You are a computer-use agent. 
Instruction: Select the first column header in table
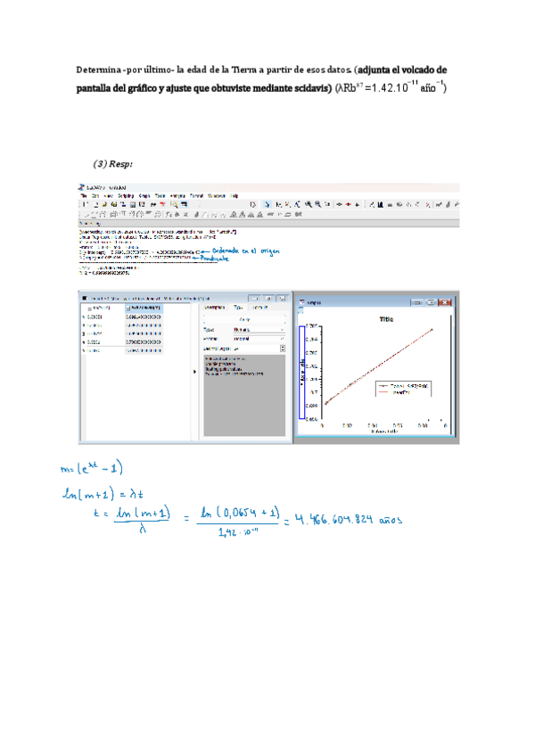click(102, 308)
